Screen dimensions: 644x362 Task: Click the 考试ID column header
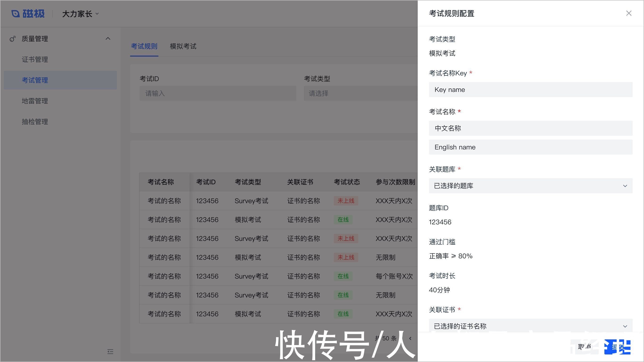click(x=206, y=182)
